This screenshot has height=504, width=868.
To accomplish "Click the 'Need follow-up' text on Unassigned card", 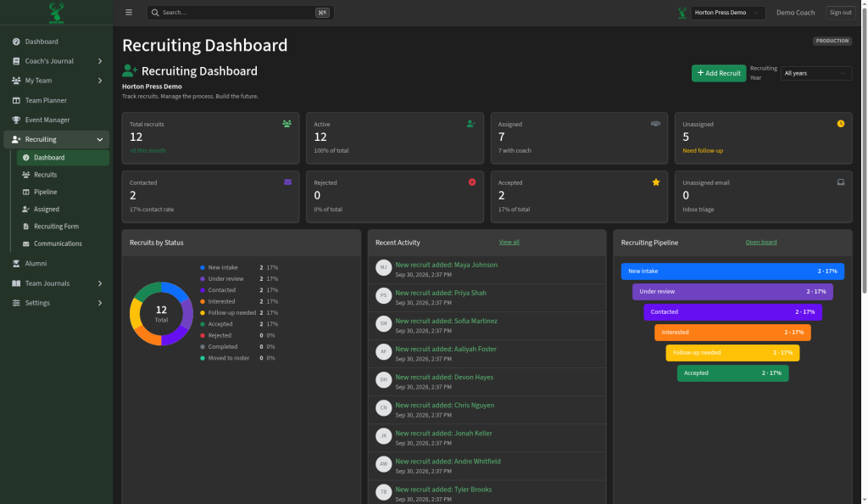I will pos(703,151).
